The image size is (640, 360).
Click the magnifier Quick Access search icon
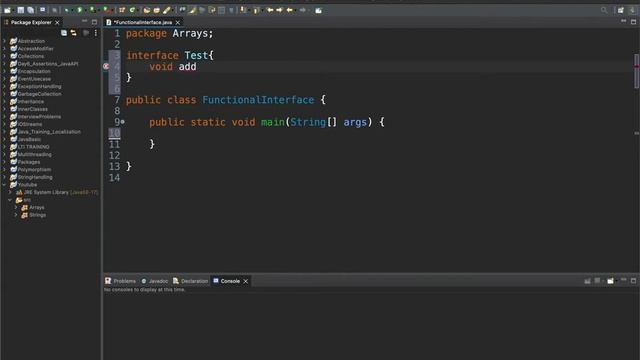[x=604, y=10]
